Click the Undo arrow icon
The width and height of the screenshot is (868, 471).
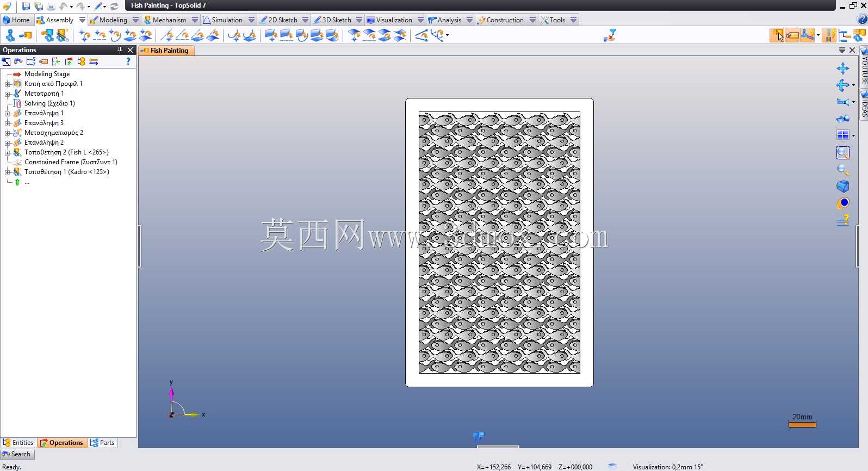pos(63,7)
